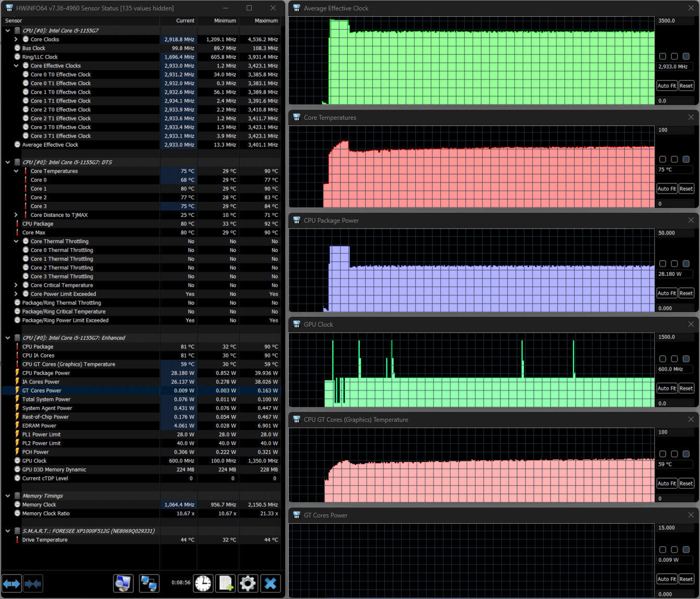Image resolution: width=700 pixels, height=599 pixels.
Task: Select the IA Cores Power row
Action: click(x=141, y=382)
